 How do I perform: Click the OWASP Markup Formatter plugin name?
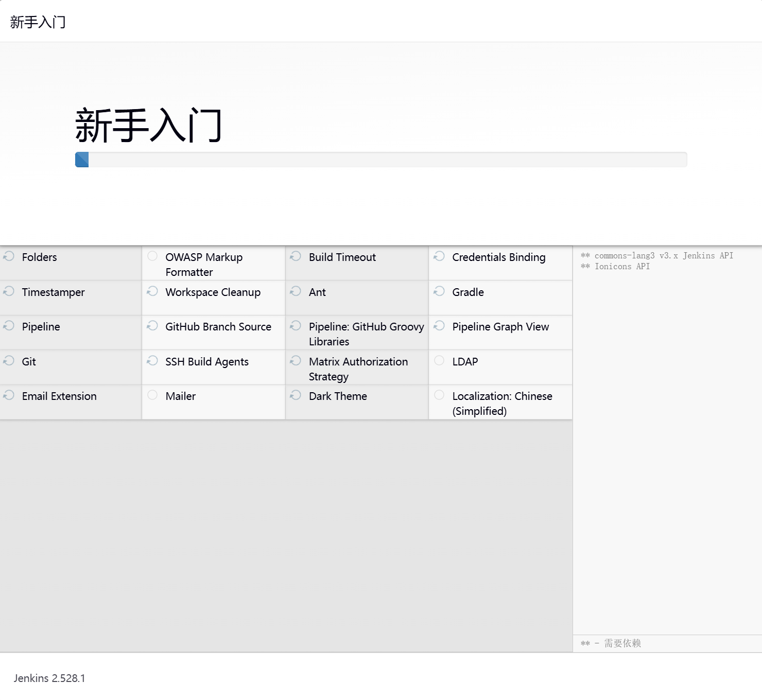point(204,265)
